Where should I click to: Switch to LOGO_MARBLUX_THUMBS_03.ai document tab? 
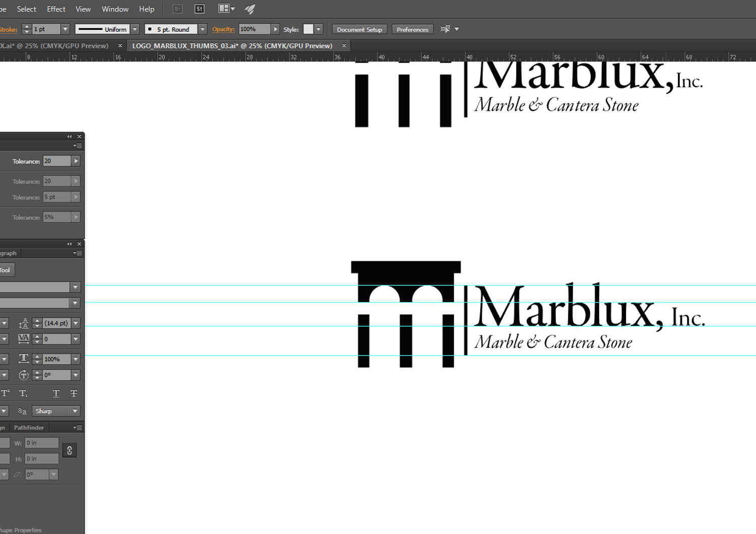tap(232, 45)
